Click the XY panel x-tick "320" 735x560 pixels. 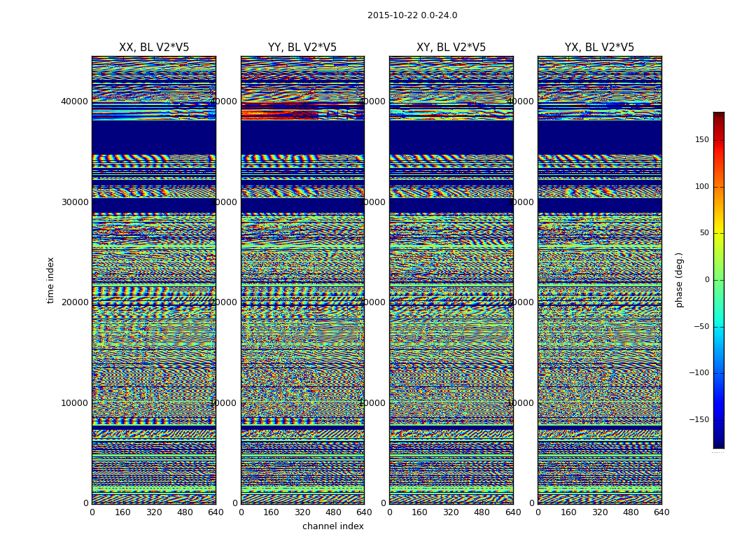pyautogui.click(x=451, y=512)
